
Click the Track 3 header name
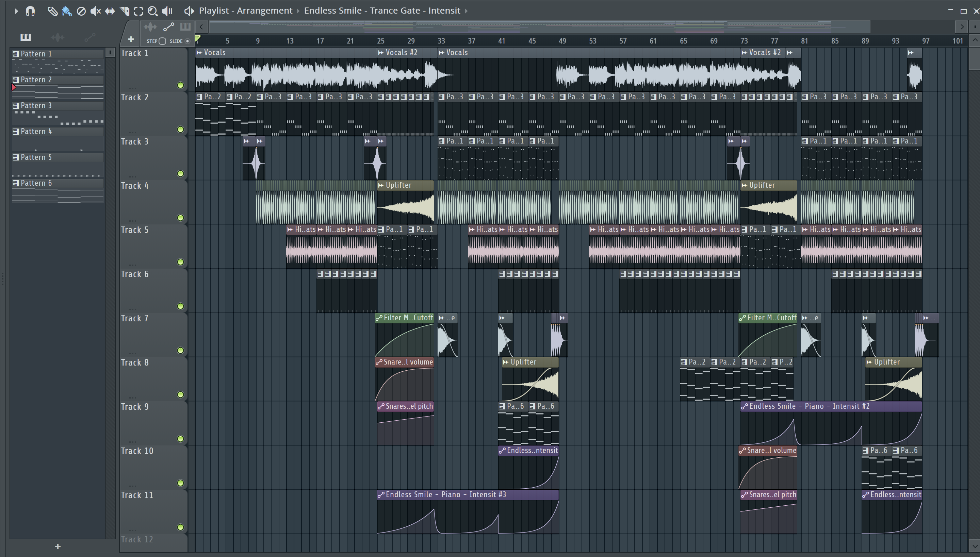click(x=134, y=141)
